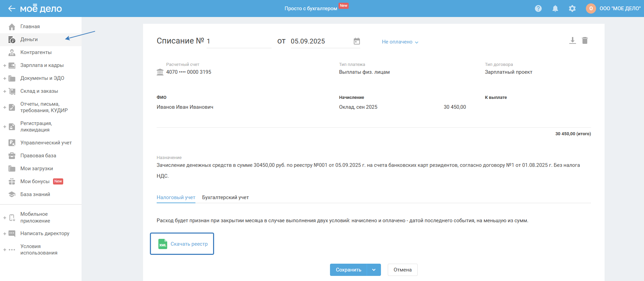Screen dimensions: 644x281
Task: Click the Скачать реестр link
Action: coord(189,244)
